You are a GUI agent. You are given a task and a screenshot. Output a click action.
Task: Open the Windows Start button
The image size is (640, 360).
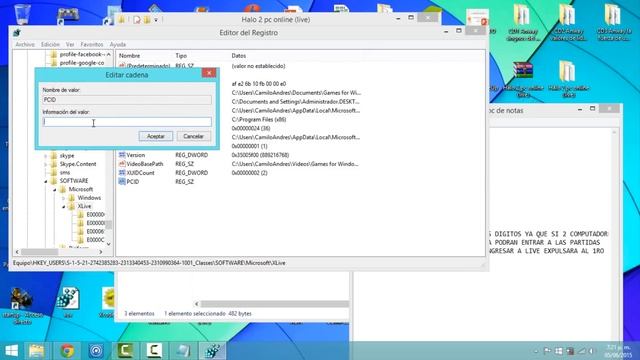[11, 351]
